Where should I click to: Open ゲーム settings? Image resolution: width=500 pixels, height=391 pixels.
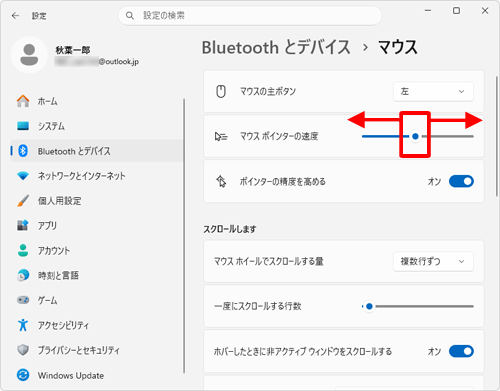coord(97,300)
